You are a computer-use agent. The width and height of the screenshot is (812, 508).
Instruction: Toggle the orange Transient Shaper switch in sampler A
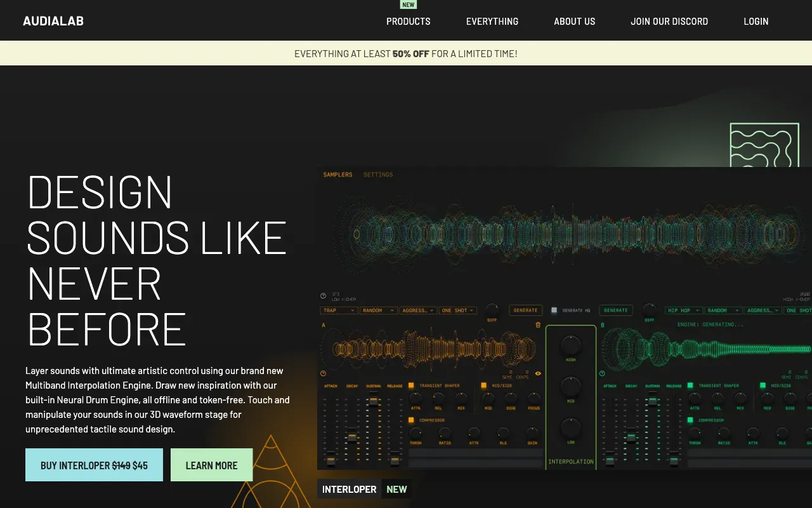(x=412, y=385)
